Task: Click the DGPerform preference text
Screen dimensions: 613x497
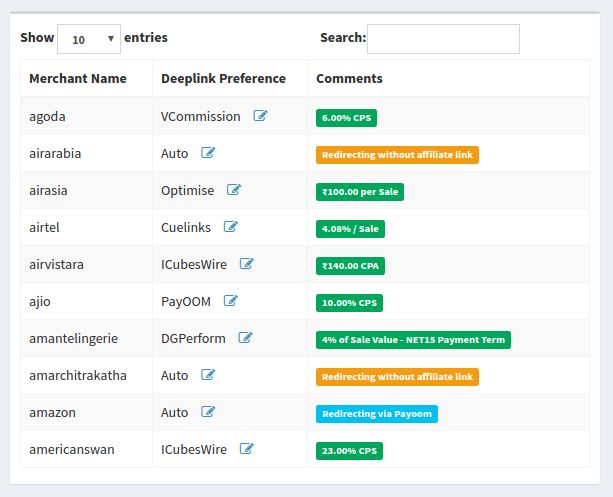Action: point(193,338)
